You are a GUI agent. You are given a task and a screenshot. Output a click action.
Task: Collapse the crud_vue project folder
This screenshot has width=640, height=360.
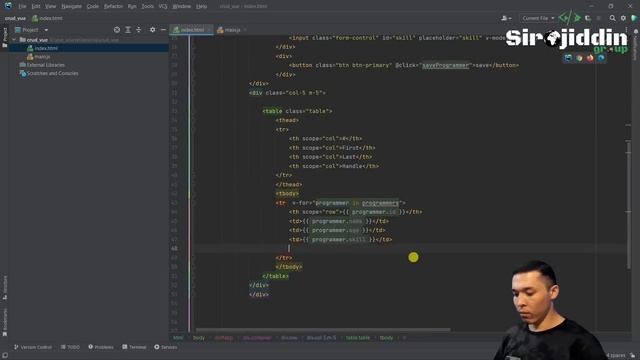tap(14, 40)
